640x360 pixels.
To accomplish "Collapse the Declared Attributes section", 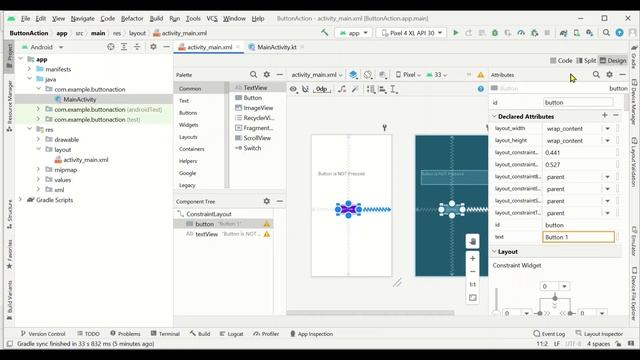I will pos(494,116).
